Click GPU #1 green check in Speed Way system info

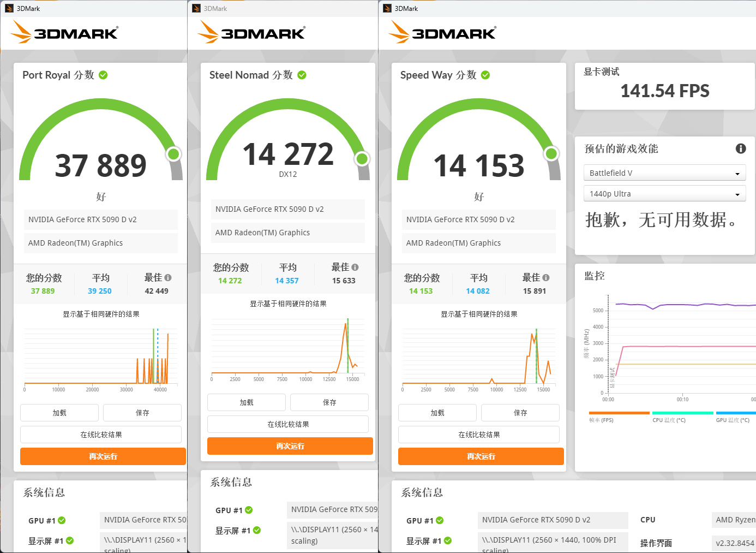pos(440,520)
